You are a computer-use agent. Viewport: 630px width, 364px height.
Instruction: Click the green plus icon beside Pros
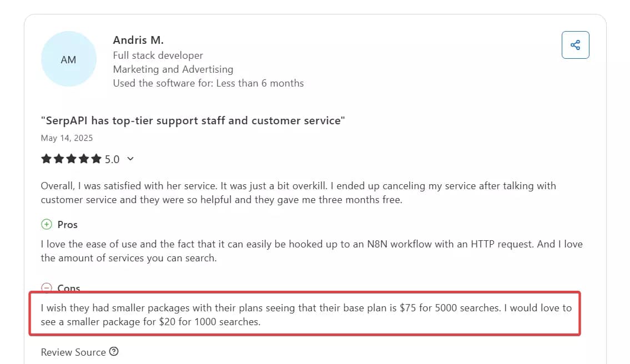click(47, 225)
